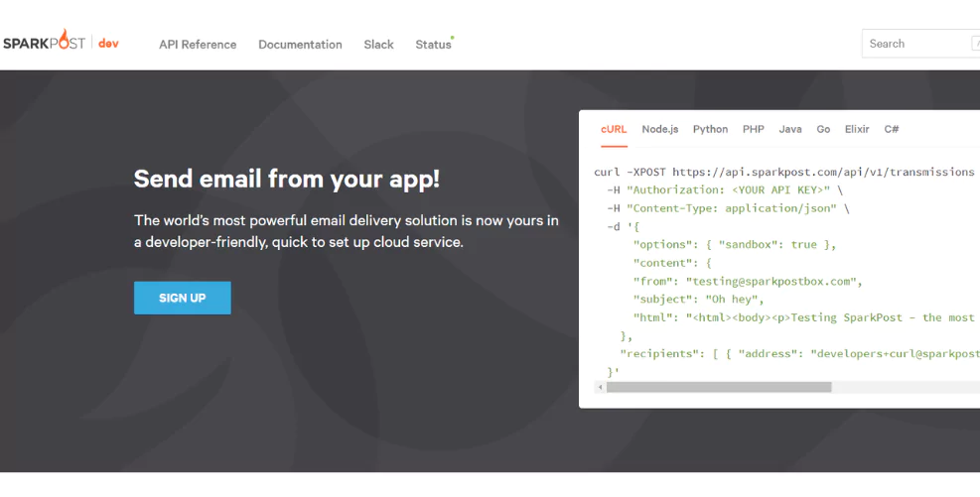This screenshot has height=497, width=980.
Task: Click the "world's most powerful email" tagline
Action: pos(347,231)
